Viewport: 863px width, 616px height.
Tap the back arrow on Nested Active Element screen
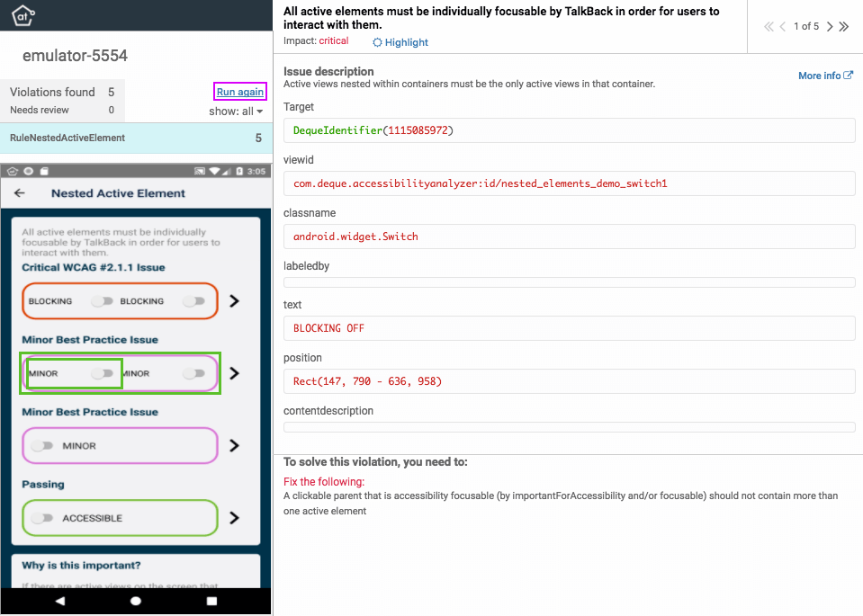(20, 193)
